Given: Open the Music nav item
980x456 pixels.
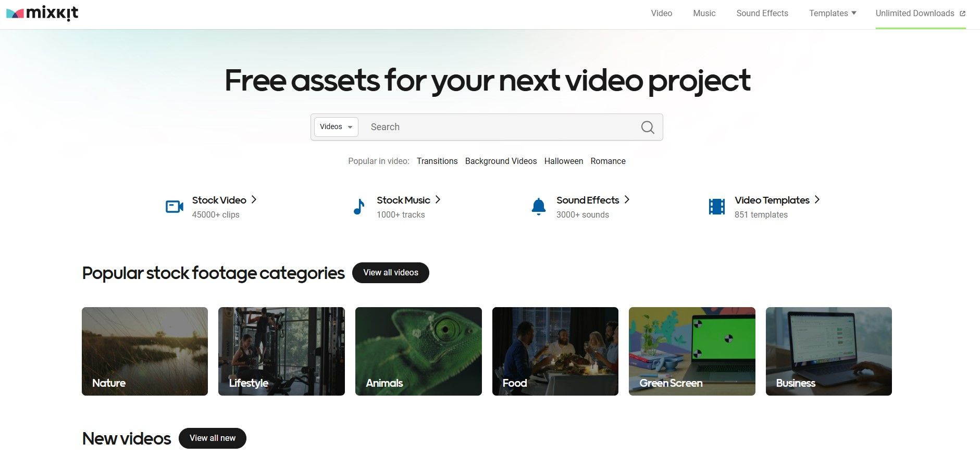Looking at the screenshot, I should 704,14.
